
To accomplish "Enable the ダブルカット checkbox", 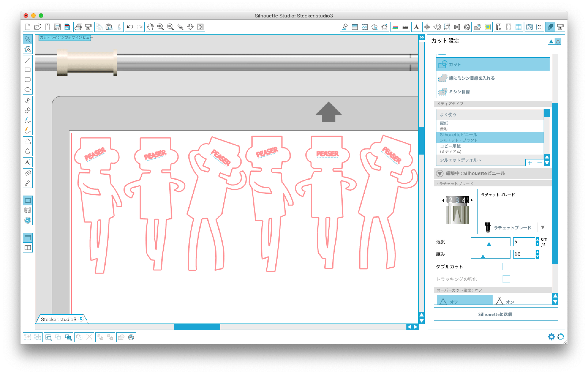I will [x=506, y=267].
